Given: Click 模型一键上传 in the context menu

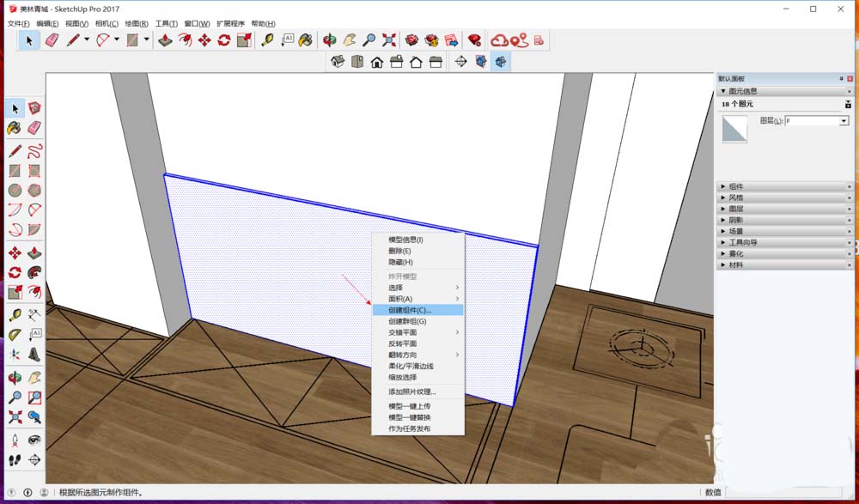Looking at the screenshot, I should pyautogui.click(x=414, y=404).
